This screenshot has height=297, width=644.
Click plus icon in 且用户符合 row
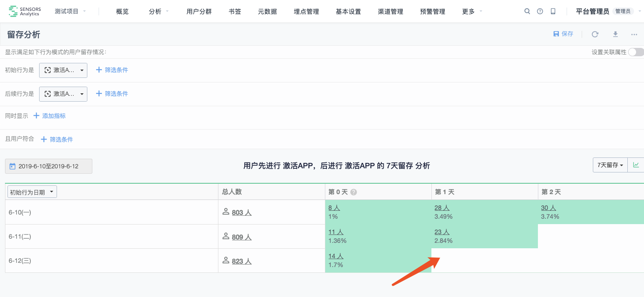(x=44, y=139)
